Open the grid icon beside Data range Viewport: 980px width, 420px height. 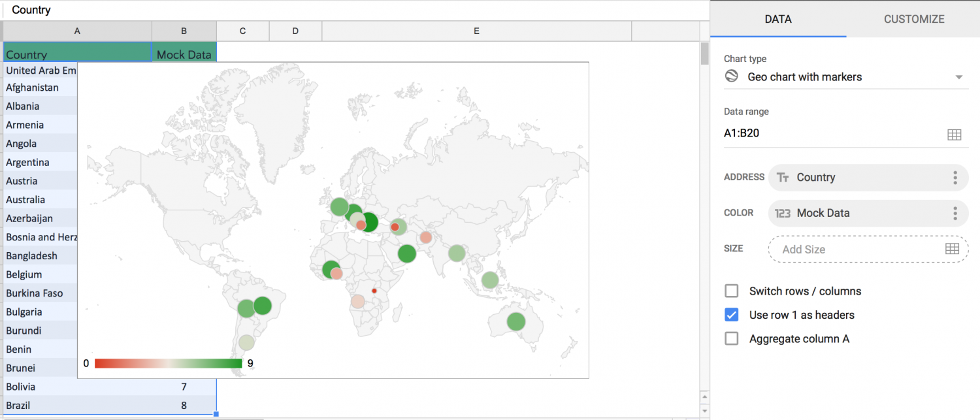coord(954,134)
